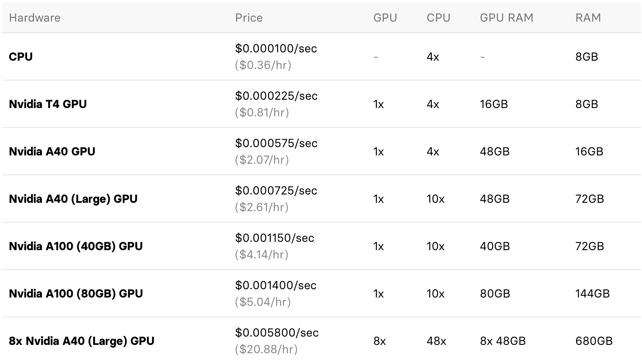Select Nvidia A100 (40GB) GPU row name
Image resolution: width=642 pixels, height=364 pixels.
click(x=76, y=246)
